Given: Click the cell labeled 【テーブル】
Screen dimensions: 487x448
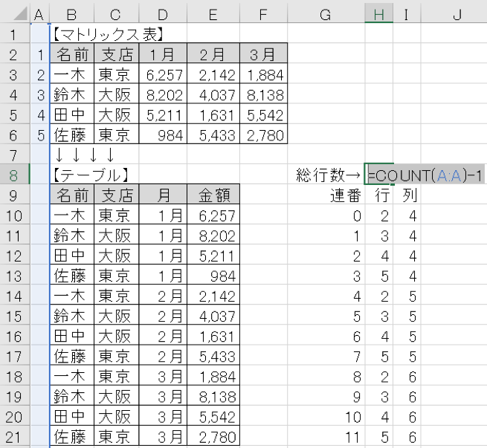Looking at the screenshot, I should tap(71, 175).
